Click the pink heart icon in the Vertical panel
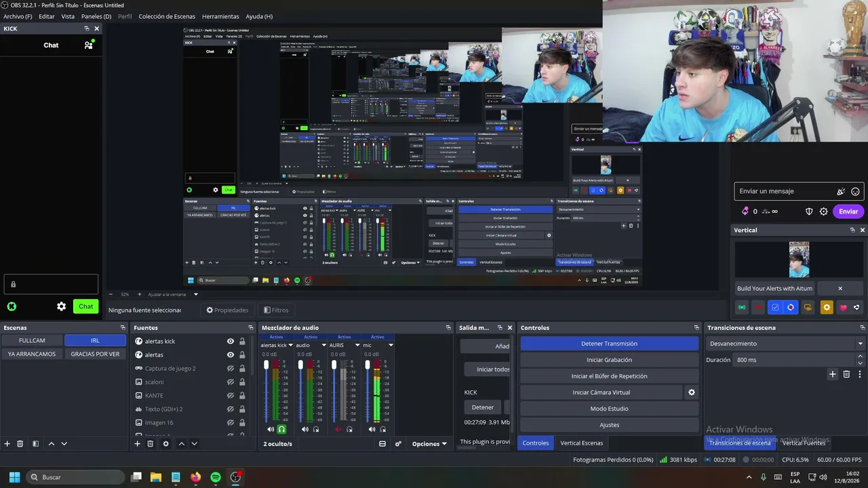 (843, 308)
